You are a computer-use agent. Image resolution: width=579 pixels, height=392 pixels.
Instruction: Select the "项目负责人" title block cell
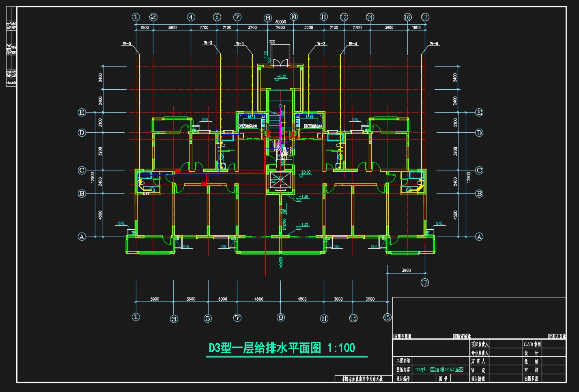pyautogui.click(x=480, y=344)
